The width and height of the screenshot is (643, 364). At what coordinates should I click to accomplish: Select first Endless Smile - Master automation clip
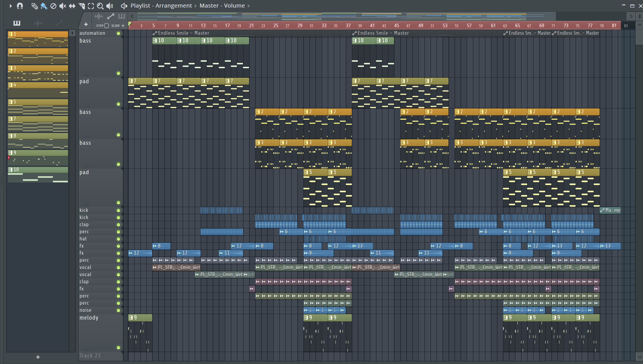(x=252, y=33)
